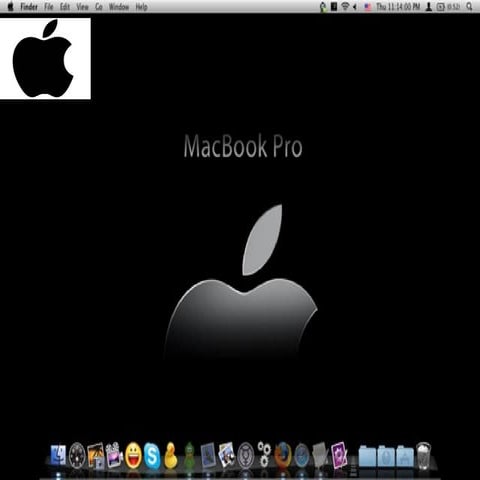This screenshot has height=480, width=480.
Task: Open the yellow duck Cyberduck icon
Action: [x=171, y=456]
